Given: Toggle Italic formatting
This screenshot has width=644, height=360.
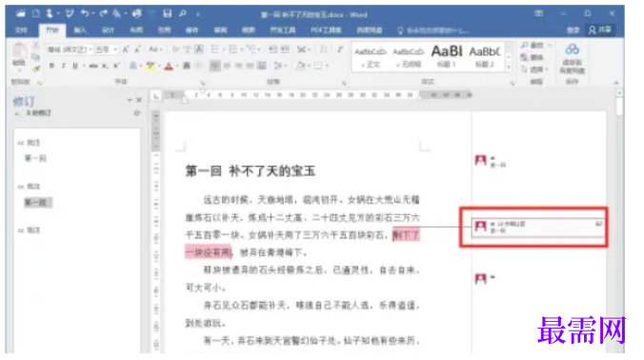Looking at the screenshot, I should pyautogui.click(x=63, y=66).
